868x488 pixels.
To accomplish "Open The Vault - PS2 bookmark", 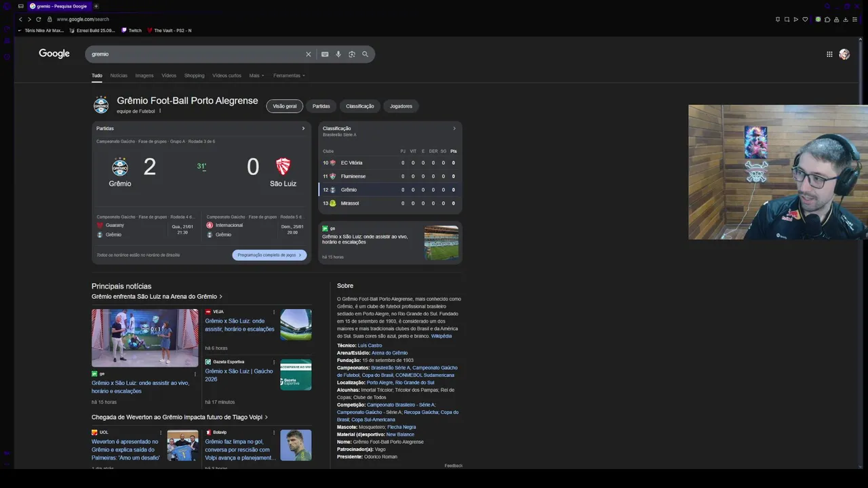I will (170, 30).
